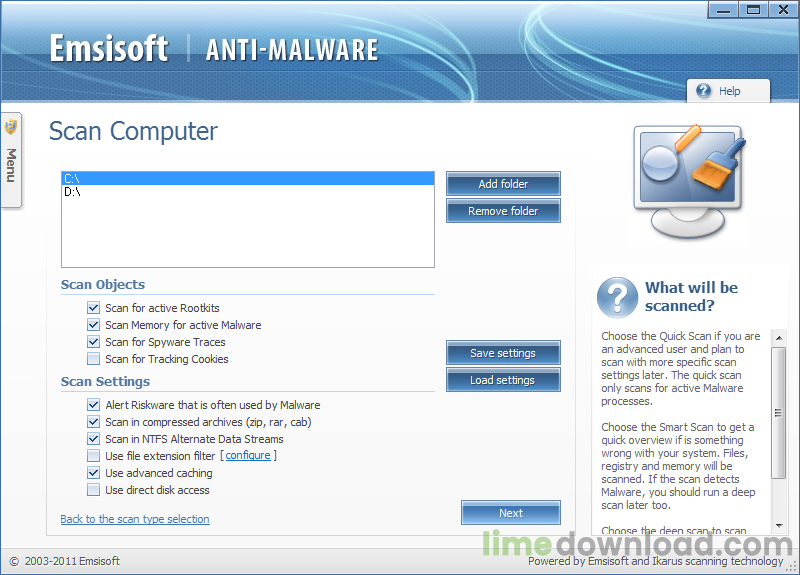Click the scan computer monitor illustration
The image size is (800, 575).
pos(690,181)
